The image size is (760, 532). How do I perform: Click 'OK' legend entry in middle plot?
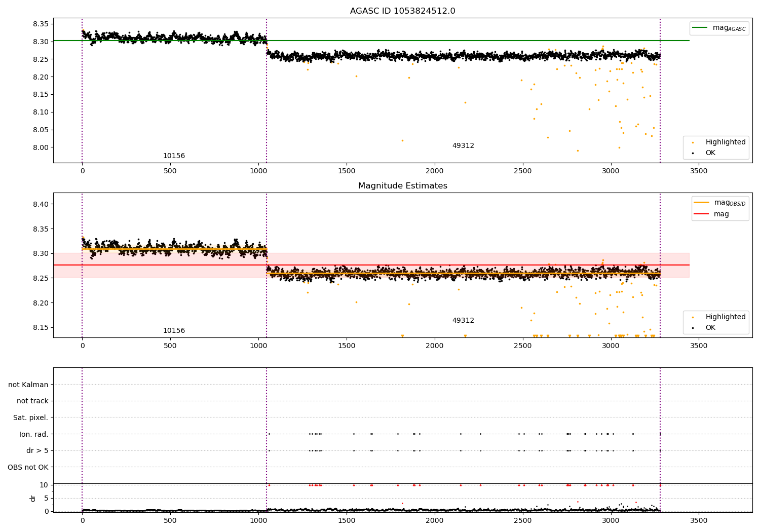(x=710, y=327)
